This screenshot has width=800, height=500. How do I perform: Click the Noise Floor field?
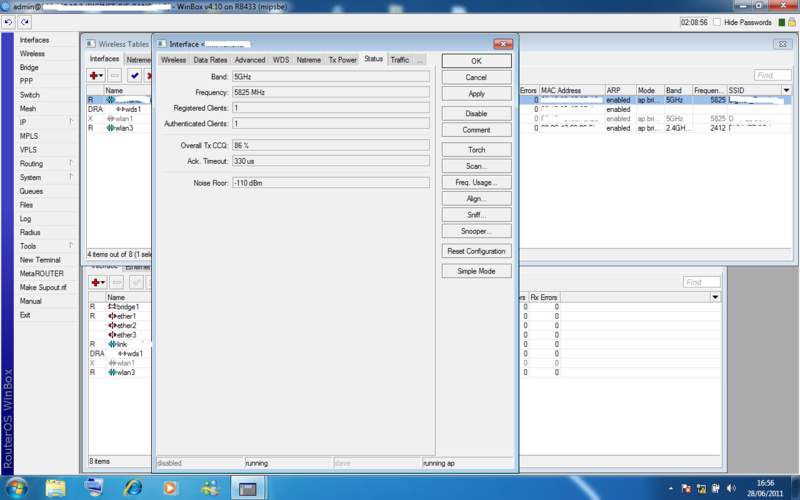point(331,183)
